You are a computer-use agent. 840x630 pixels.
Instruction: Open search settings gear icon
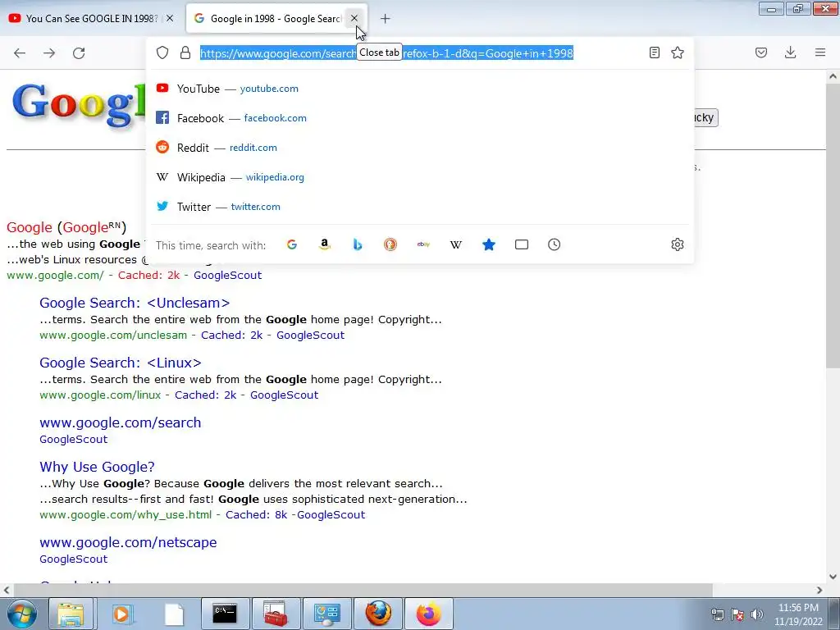point(677,244)
